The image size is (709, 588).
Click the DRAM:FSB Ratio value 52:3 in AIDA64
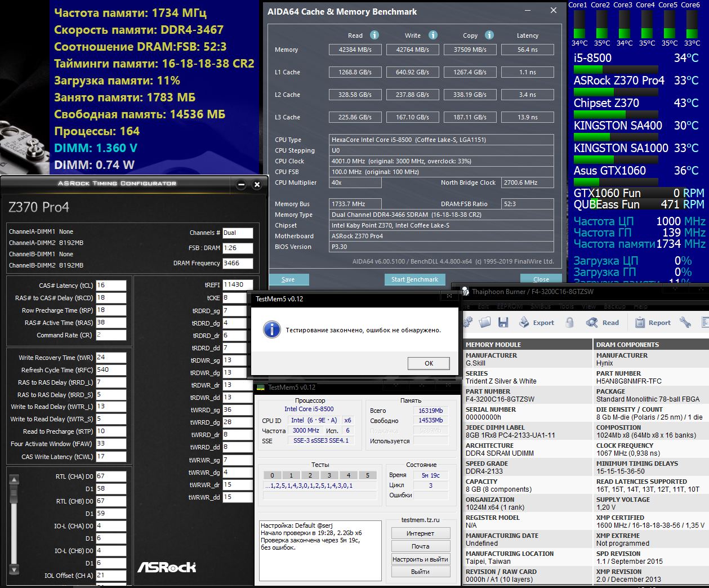pyautogui.click(x=528, y=204)
